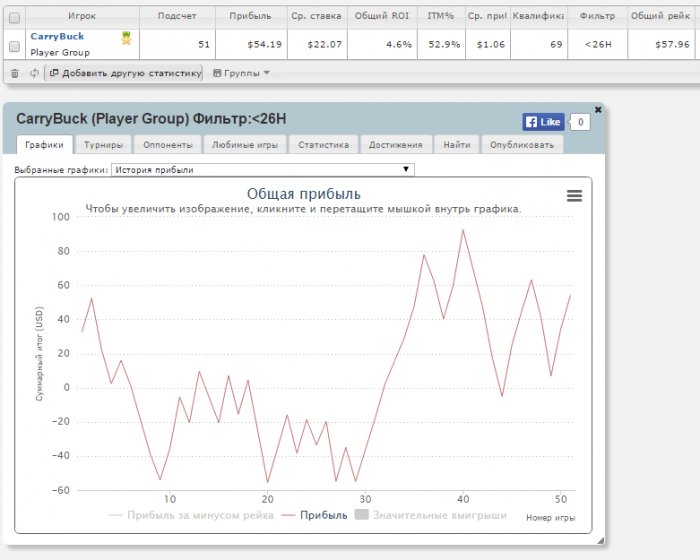This screenshot has height=560, width=700.
Task: Sort by the Прибыль column header
Action: tap(250, 16)
